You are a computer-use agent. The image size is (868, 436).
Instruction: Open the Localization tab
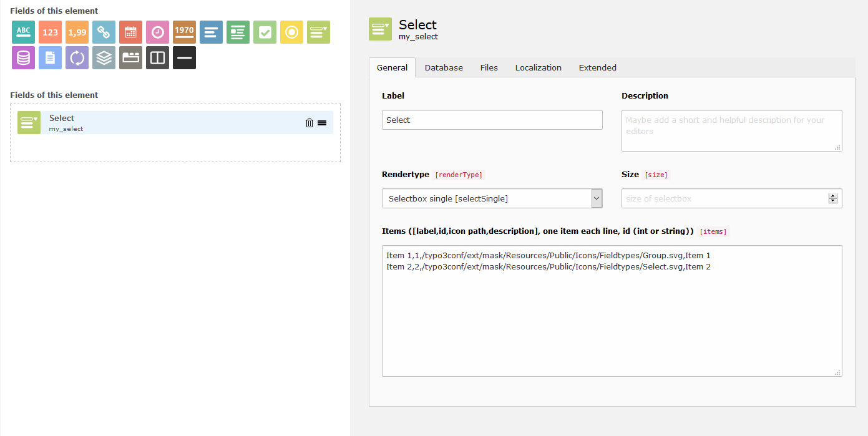tap(539, 67)
